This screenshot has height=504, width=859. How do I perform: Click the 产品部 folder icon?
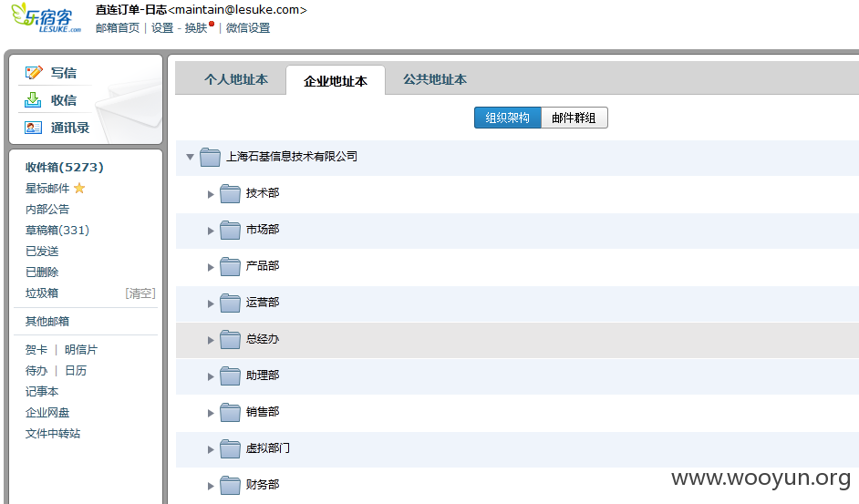[230, 266]
